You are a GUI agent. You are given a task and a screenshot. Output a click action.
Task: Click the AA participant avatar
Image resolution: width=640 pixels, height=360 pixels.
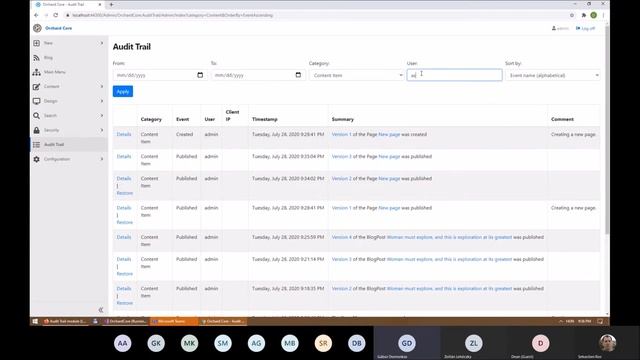coord(122,343)
